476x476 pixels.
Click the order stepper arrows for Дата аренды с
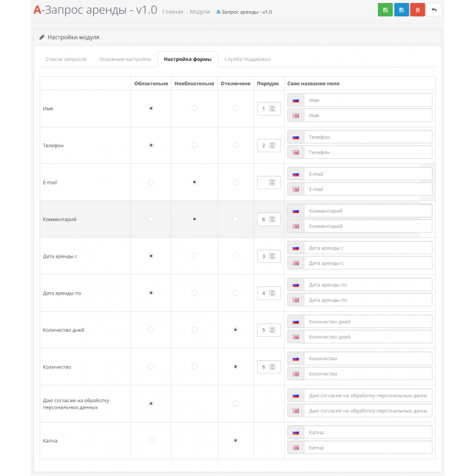coord(272,256)
